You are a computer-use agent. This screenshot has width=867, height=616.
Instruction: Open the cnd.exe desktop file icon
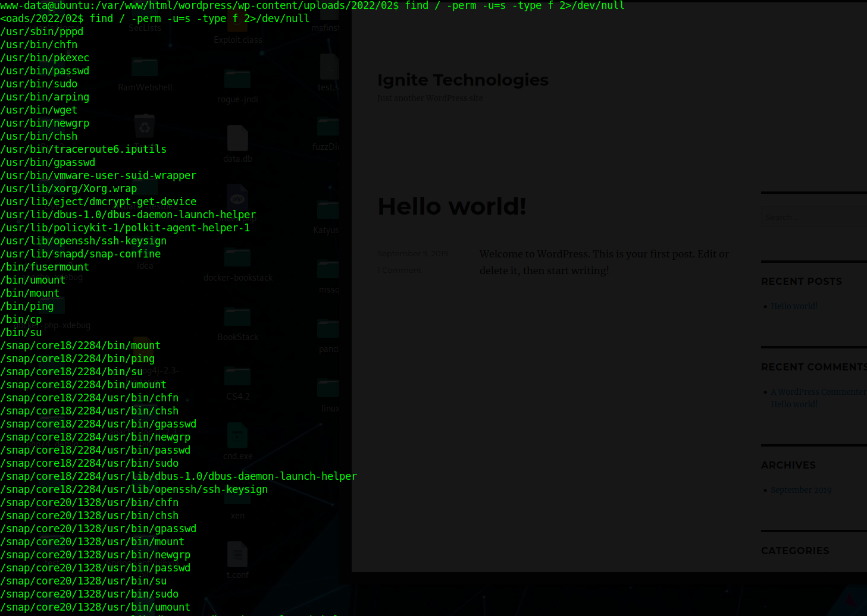237,435
